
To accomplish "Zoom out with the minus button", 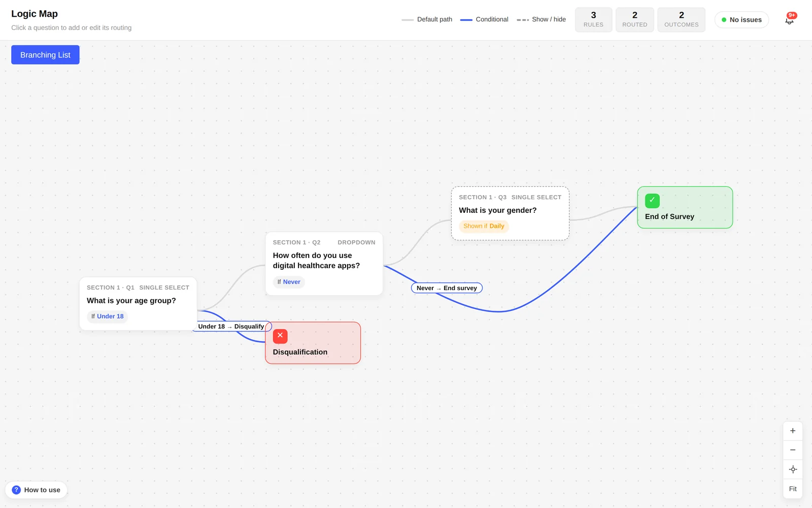I will (x=793, y=450).
